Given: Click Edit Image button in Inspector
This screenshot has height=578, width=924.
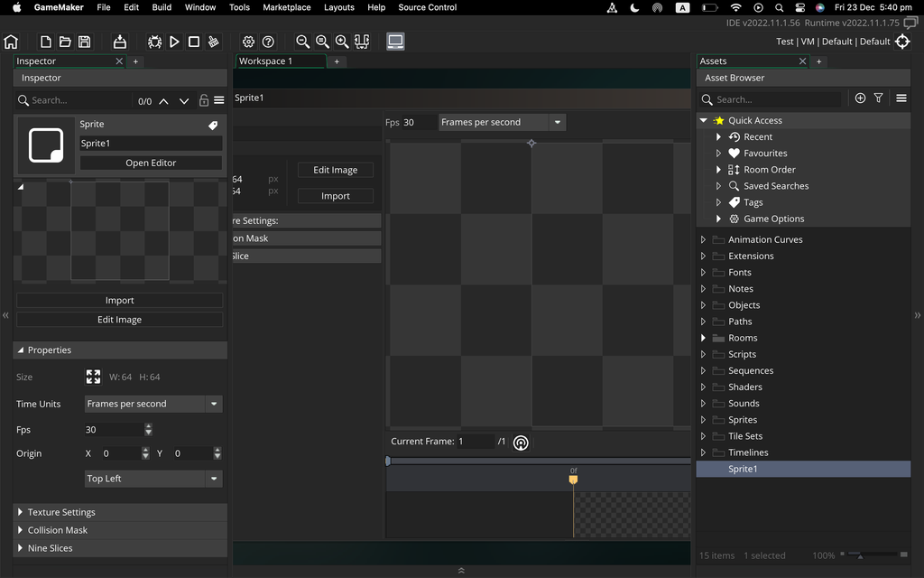Looking at the screenshot, I should tap(120, 320).
